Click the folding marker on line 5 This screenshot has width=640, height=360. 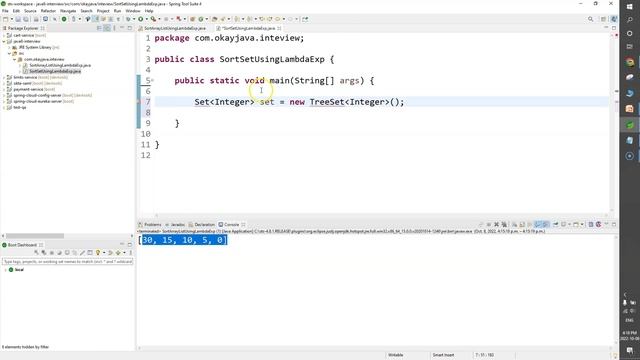(153, 80)
